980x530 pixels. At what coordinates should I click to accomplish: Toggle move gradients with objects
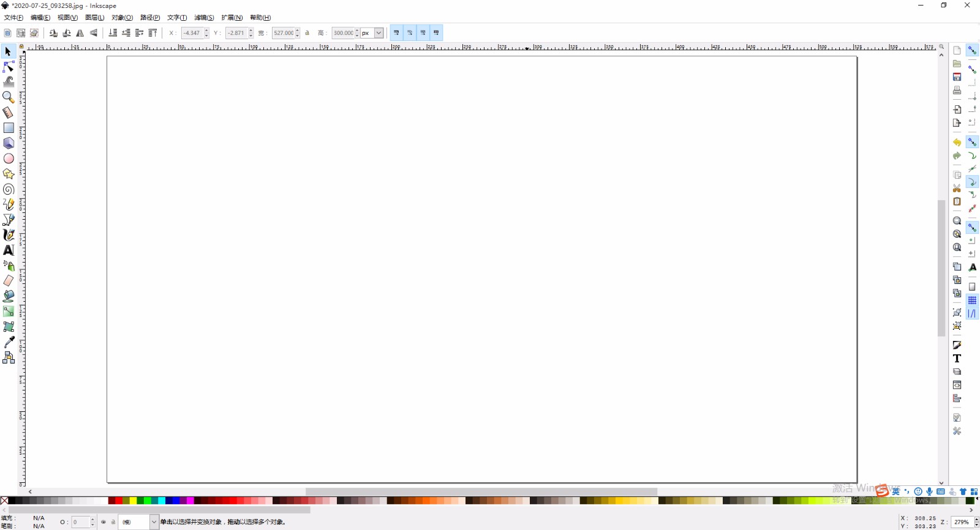coord(423,33)
